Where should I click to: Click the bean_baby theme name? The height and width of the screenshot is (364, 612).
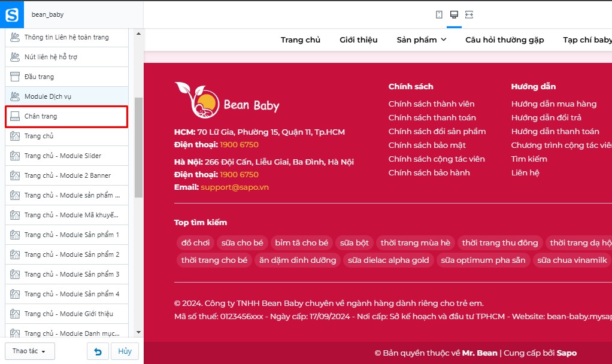coord(48,14)
